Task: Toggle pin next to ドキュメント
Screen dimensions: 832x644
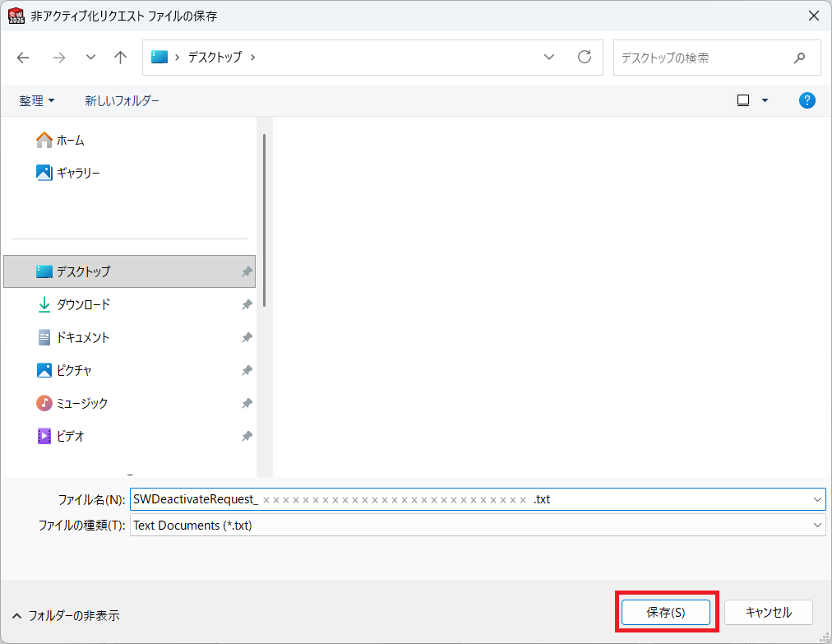Action: coord(247,338)
